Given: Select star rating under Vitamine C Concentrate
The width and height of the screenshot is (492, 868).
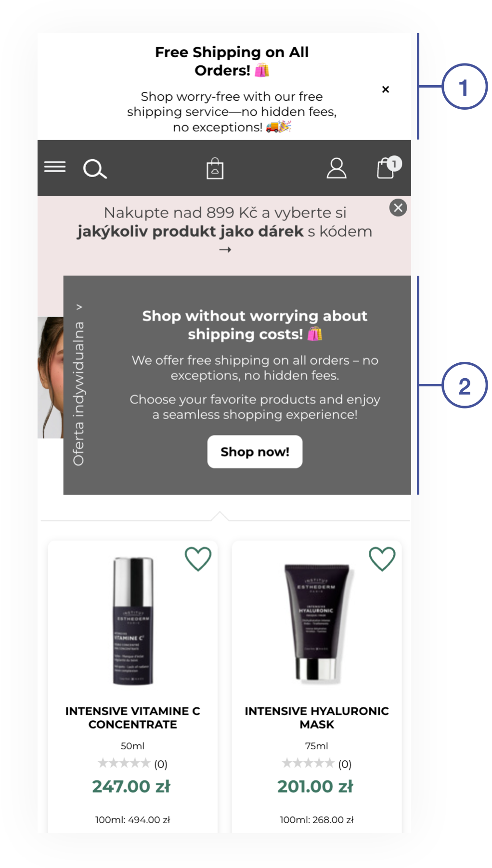Looking at the screenshot, I should (x=124, y=763).
